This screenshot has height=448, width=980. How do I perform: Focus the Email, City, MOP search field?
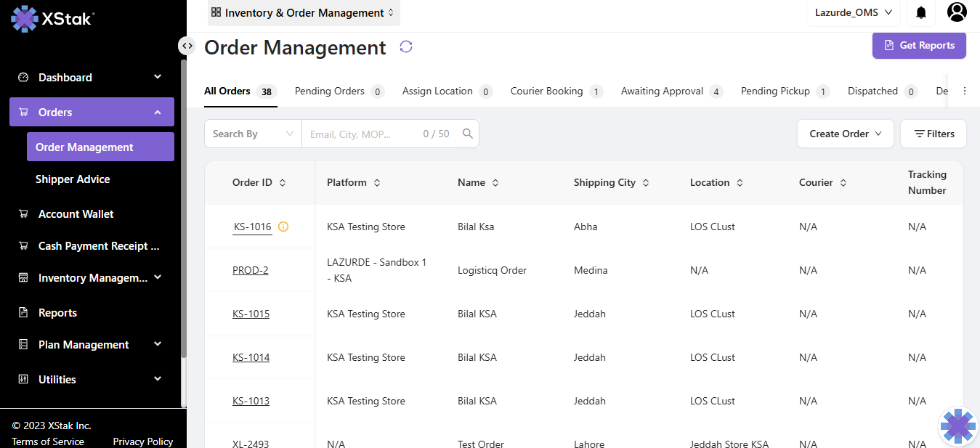[363, 134]
